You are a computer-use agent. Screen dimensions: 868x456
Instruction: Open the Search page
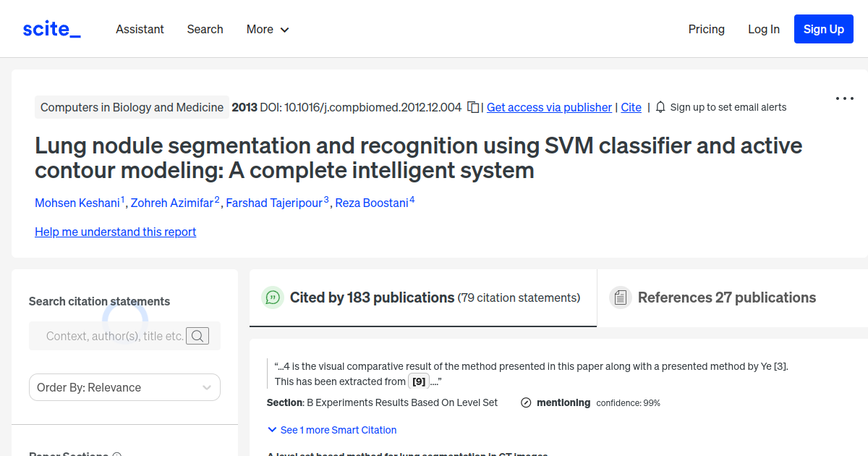[x=205, y=29]
